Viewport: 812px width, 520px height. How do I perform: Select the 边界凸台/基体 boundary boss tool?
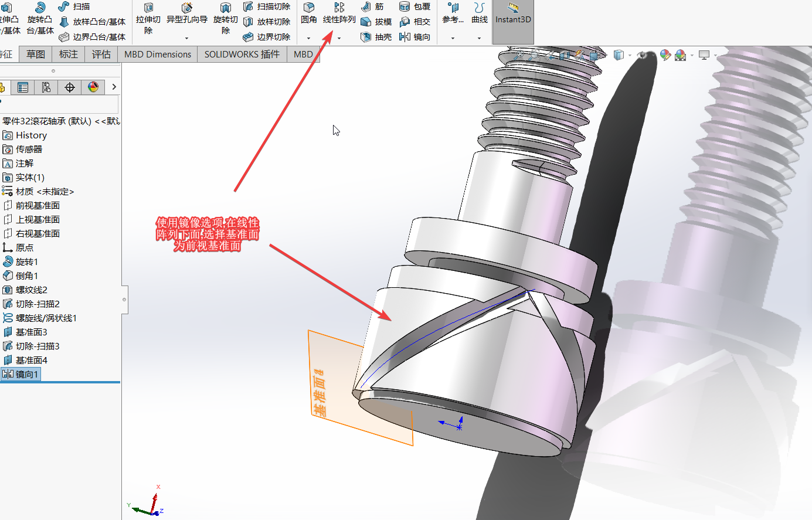pyautogui.click(x=93, y=37)
